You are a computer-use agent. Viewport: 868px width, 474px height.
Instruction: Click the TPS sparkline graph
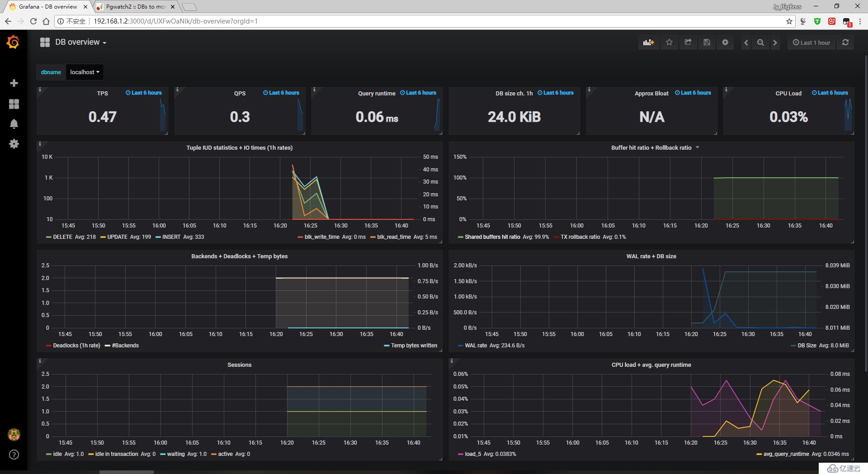point(163,115)
